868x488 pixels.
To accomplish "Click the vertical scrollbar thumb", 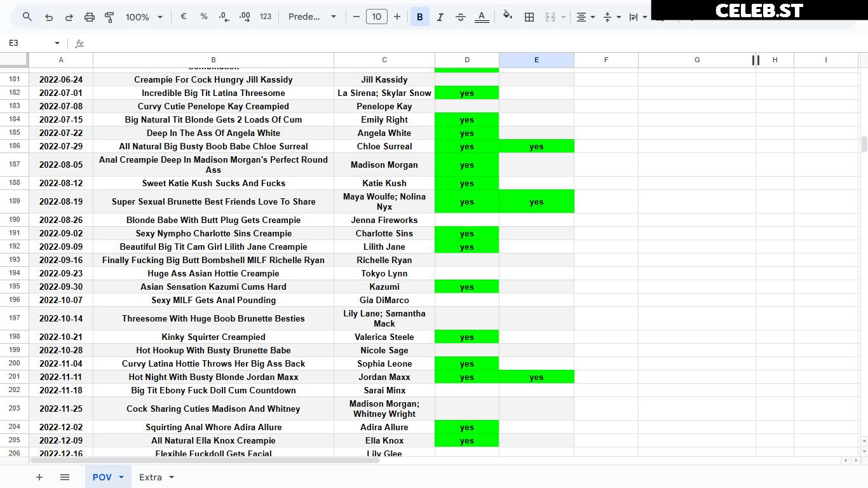I will tap(864, 144).
